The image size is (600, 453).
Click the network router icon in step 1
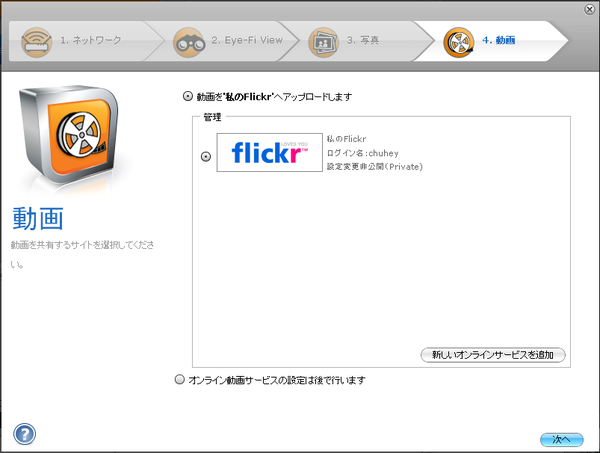tap(36, 42)
